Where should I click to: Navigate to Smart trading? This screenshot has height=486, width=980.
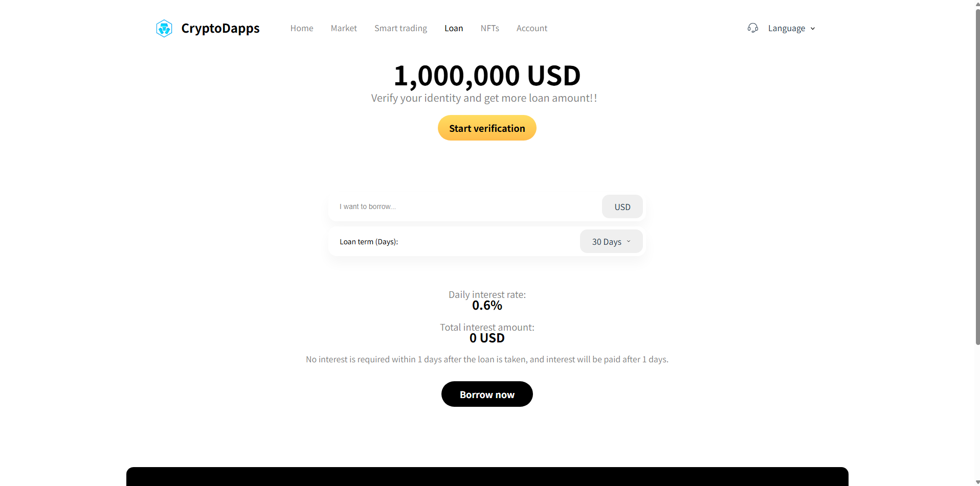pos(400,29)
